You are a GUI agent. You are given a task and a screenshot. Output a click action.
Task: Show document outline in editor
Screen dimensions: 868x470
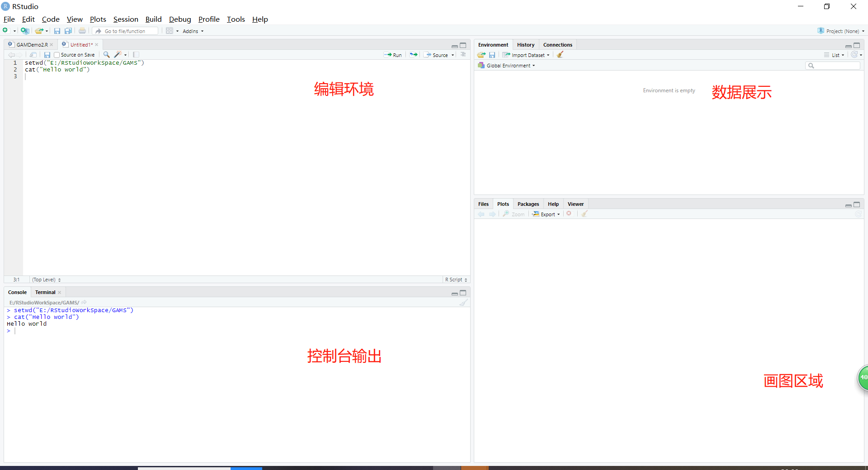tap(136, 54)
